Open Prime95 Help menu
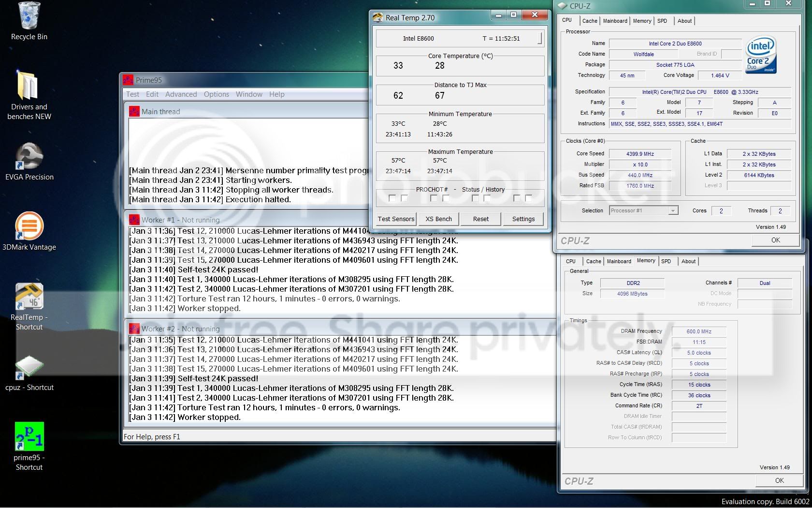The width and height of the screenshot is (812, 508). (x=276, y=94)
